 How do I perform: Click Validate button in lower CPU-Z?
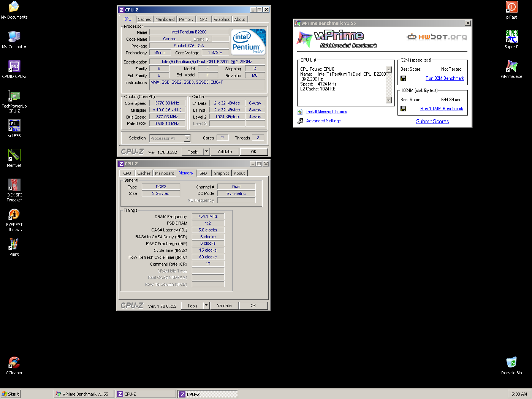click(x=224, y=306)
